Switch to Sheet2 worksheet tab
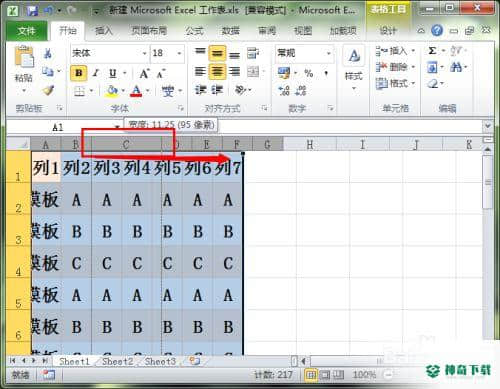The height and width of the screenshot is (389, 500). tap(117, 361)
